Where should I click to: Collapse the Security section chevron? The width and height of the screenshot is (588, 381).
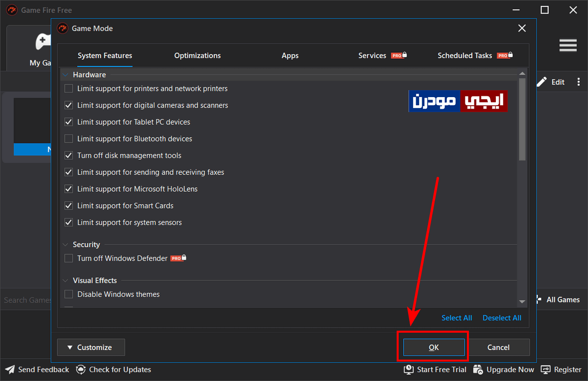[x=66, y=245]
